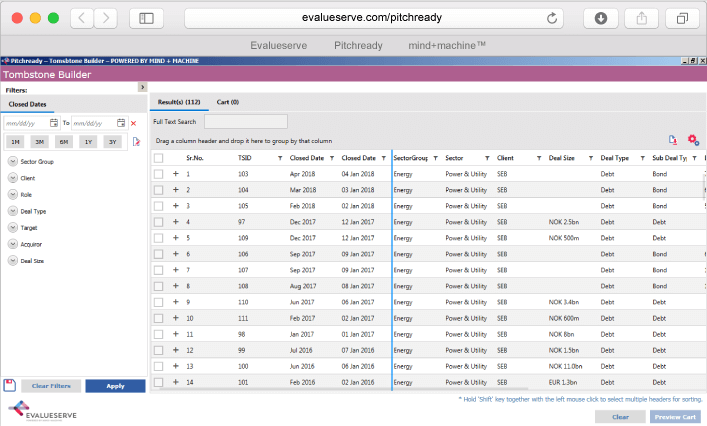Expand the Acquiror filter section
This screenshot has height=426, width=707.
click(x=13, y=244)
